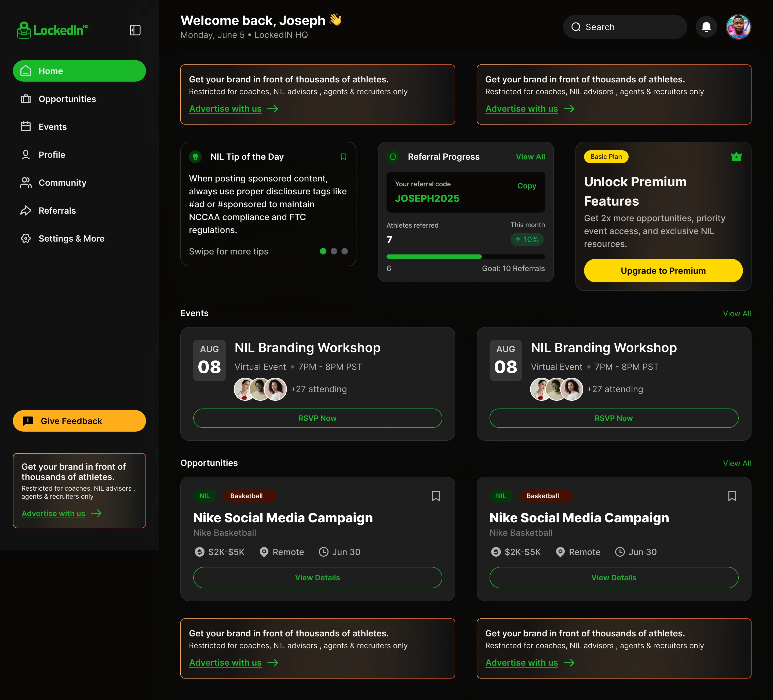Open the Community section

79,183
